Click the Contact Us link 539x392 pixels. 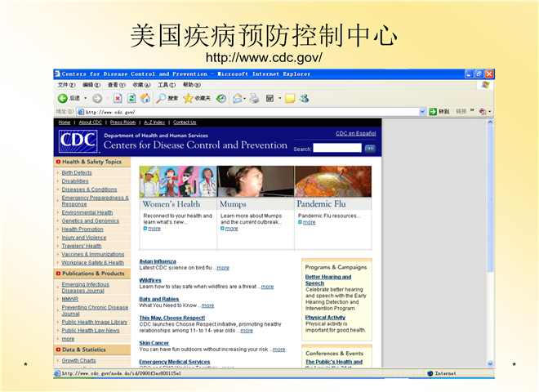[185, 122]
